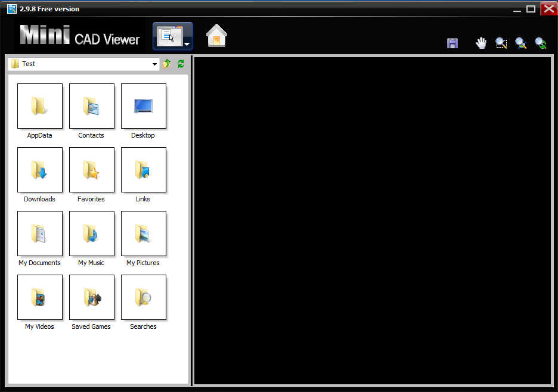This screenshot has height=392, width=558.
Task: Click the Contacts label text
Action: (91, 135)
